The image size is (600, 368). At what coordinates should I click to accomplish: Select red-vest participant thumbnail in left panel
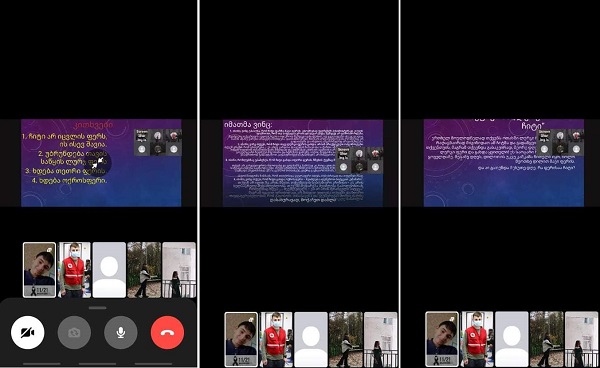(x=74, y=270)
